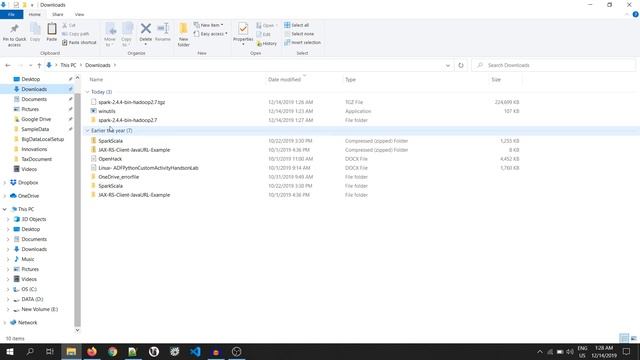Screen dimensions: 640x360
Task: Click the Edit command in Open group
Action: [264, 34]
